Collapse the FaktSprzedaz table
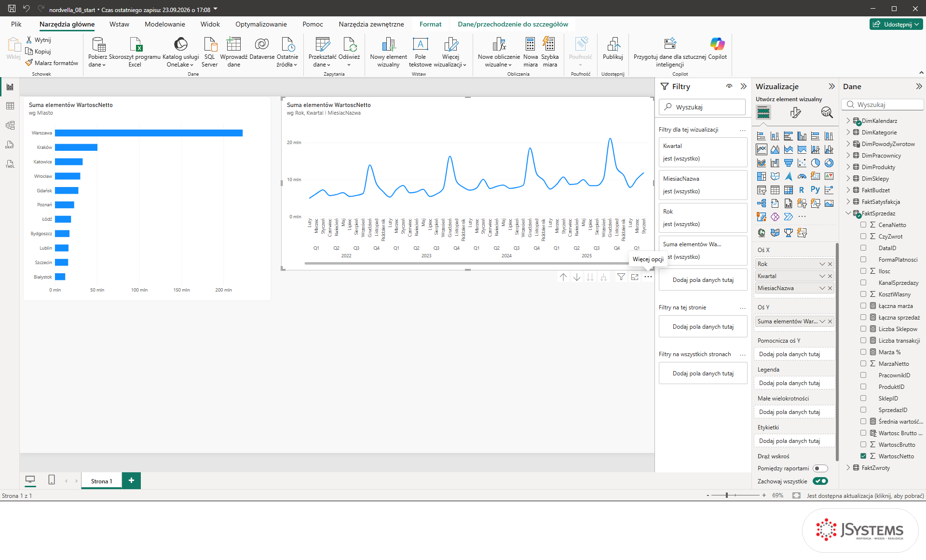Viewport: 926px width, 560px height. (x=848, y=213)
